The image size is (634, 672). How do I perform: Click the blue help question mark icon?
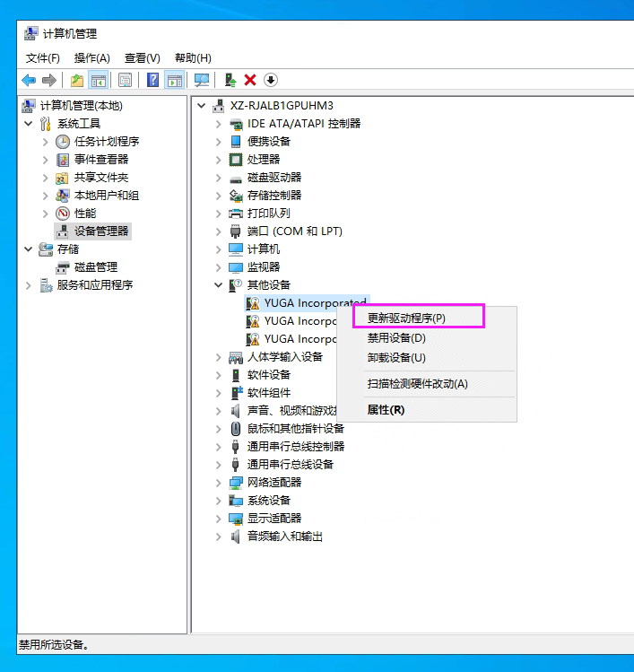click(x=152, y=81)
